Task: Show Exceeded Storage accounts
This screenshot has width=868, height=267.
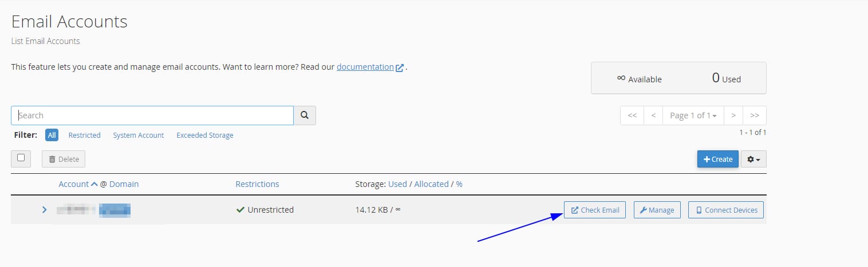Action: pyautogui.click(x=205, y=136)
